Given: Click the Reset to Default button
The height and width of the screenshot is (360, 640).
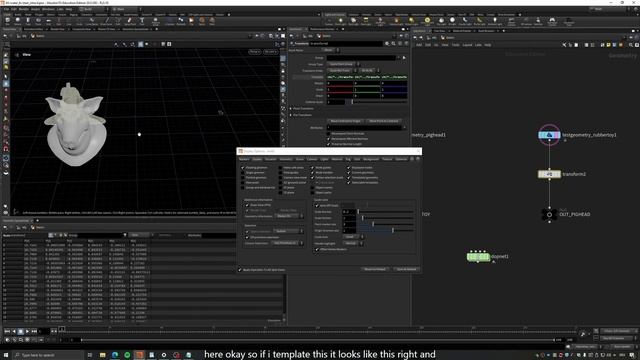Looking at the screenshot, I should point(375,269).
